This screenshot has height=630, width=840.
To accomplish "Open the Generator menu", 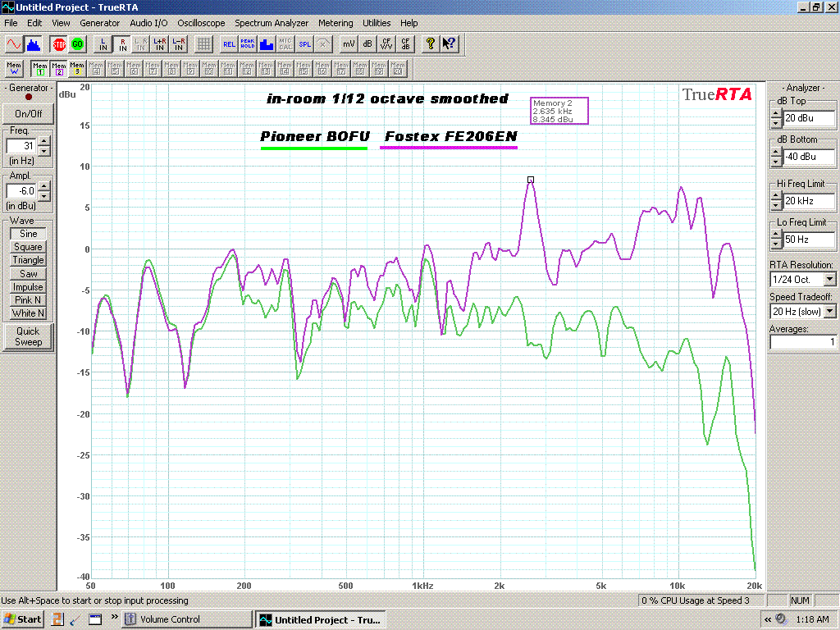I will pyautogui.click(x=99, y=23).
